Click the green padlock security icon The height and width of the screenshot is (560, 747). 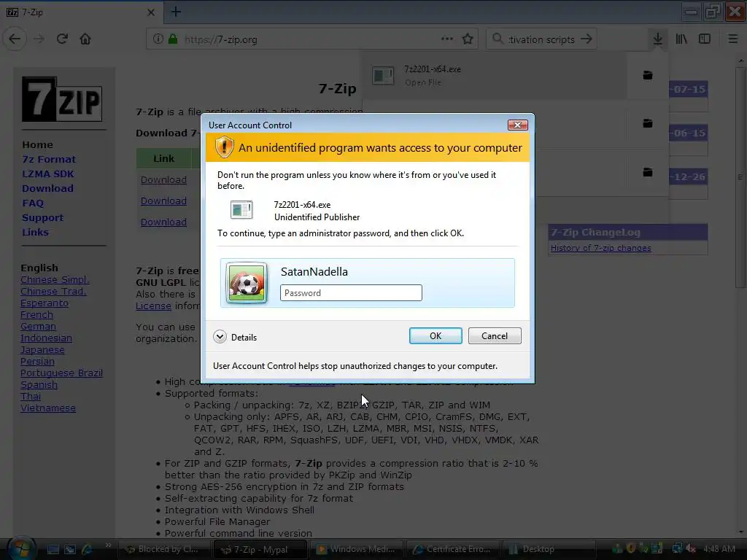point(173,39)
